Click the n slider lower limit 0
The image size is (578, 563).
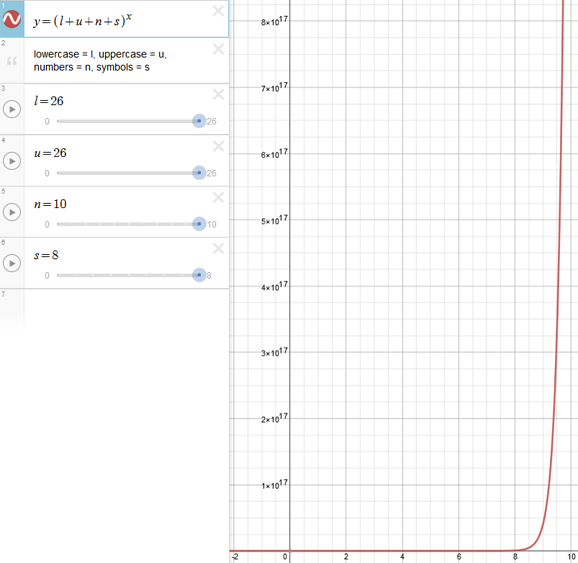pos(47,224)
